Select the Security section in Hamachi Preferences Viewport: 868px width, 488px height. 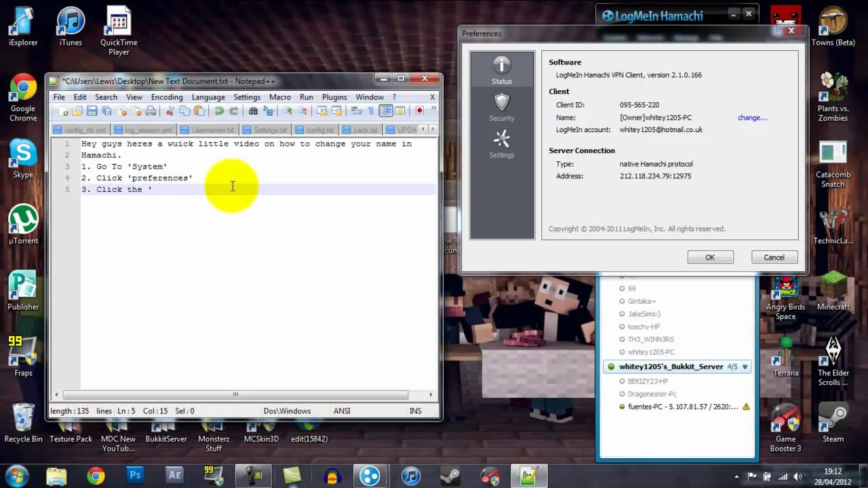click(x=502, y=108)
